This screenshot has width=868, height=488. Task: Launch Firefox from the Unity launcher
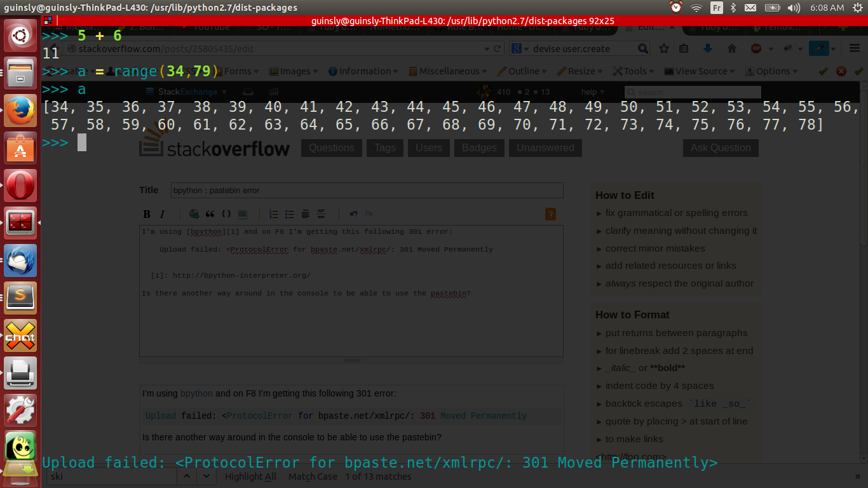pos(20,111)
